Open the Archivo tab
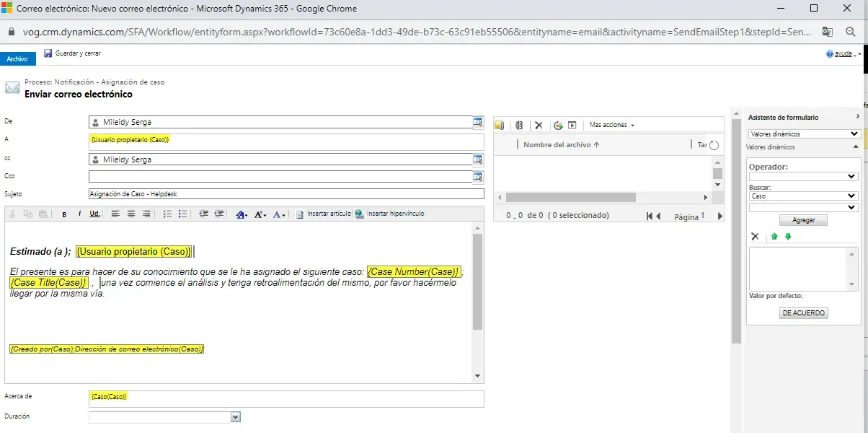 pyautogui.click(x=17, y=59)
